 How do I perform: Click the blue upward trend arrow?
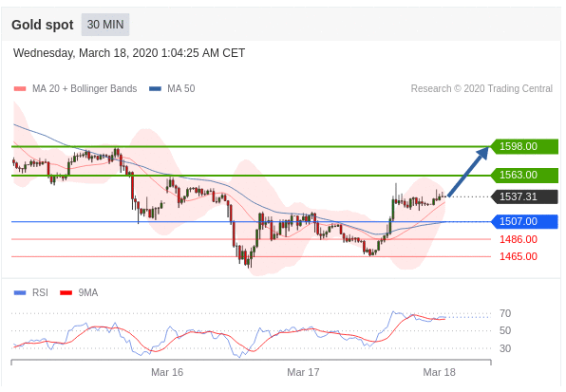pos(468,171)
